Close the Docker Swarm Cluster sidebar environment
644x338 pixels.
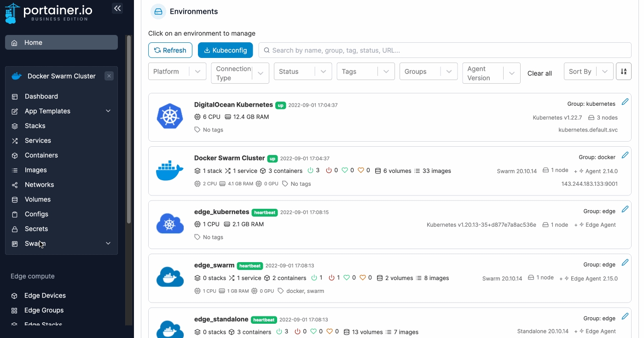109,76
